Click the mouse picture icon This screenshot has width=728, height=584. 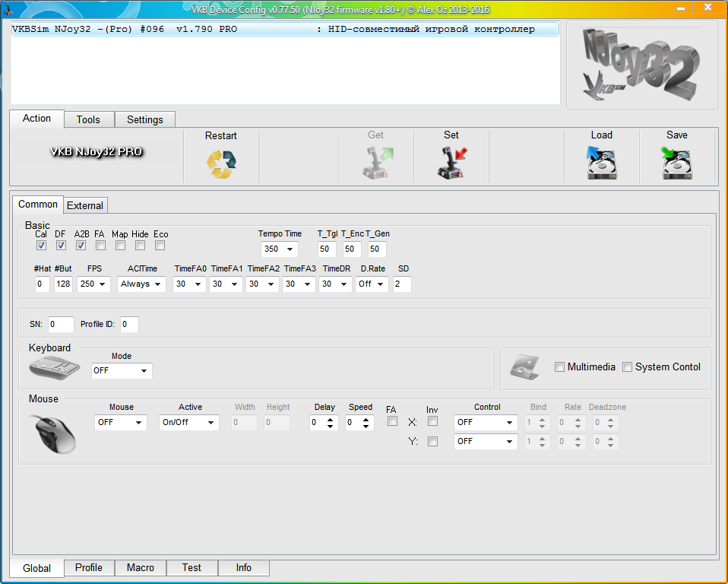pyautogui.click(x=53, y=434)
